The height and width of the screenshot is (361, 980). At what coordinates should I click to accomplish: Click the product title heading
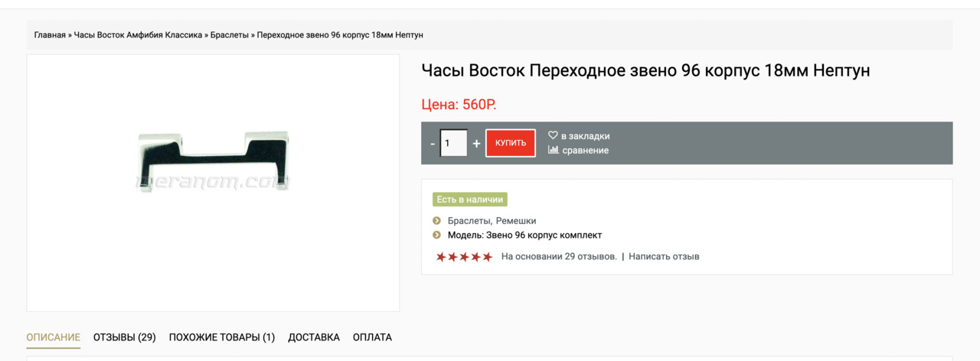point(645,70)
